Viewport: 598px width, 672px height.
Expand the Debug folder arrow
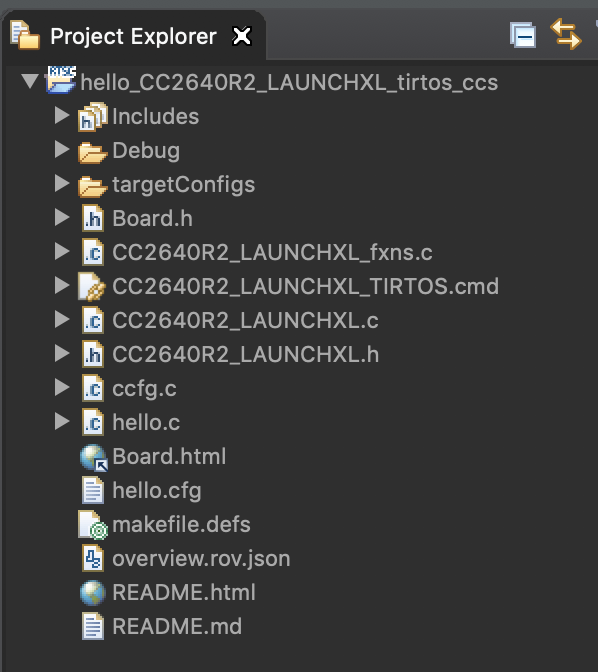tap(62, 150)
